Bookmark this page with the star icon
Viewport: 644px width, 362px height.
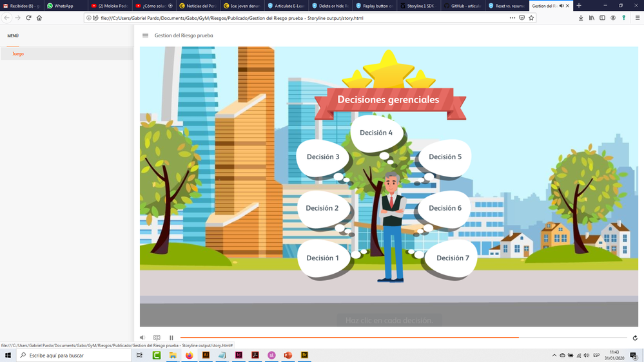pyautogui.click(x=531, y=18)
